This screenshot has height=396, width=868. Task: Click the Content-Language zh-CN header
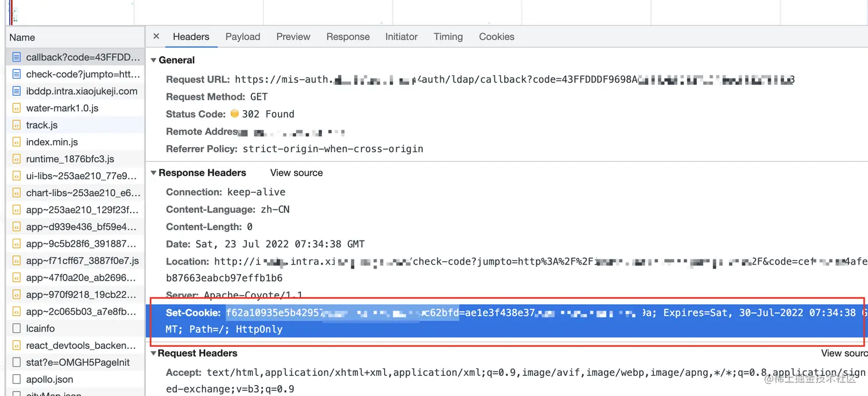pos(228,209)
